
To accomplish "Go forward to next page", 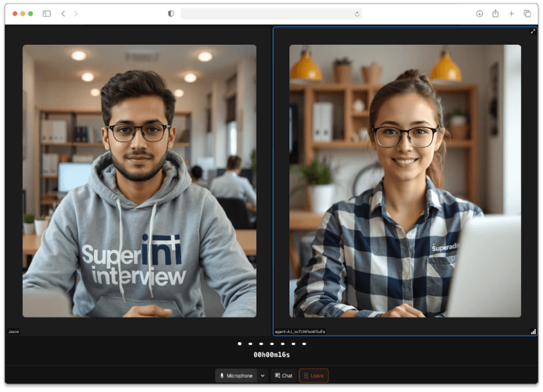I will 76,14.
